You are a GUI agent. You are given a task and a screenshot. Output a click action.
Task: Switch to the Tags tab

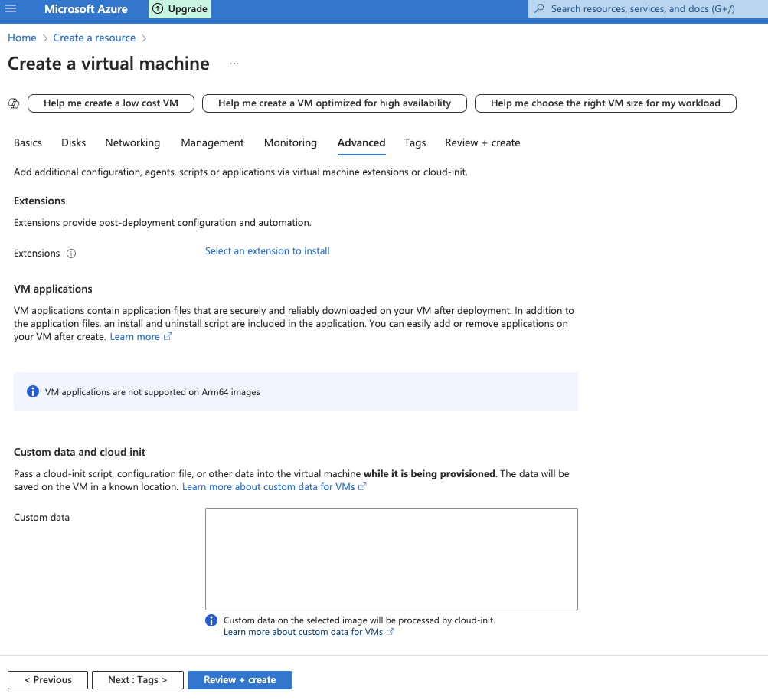point(415,142)
